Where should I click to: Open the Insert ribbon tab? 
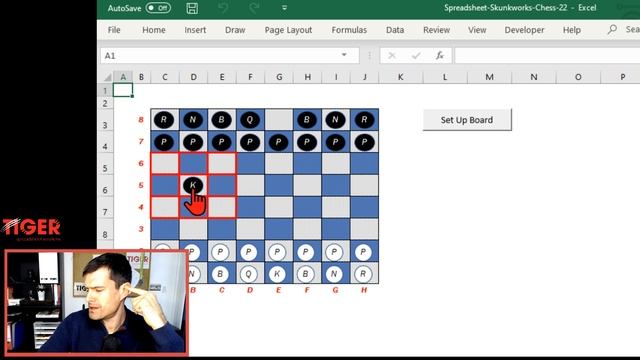coord(195,30)
